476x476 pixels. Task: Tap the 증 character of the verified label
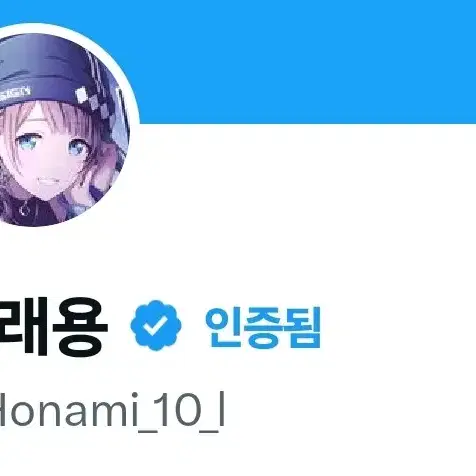pos(263,327)
